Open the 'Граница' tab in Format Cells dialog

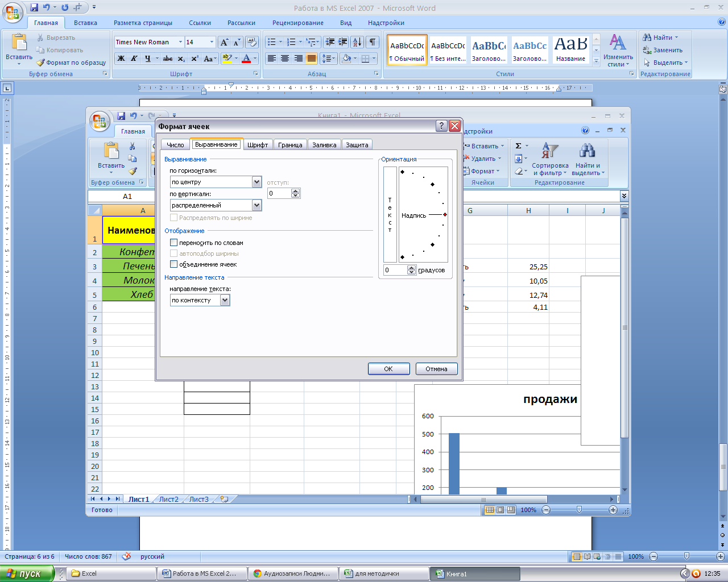pyautogui.click(x=290, y=145)
